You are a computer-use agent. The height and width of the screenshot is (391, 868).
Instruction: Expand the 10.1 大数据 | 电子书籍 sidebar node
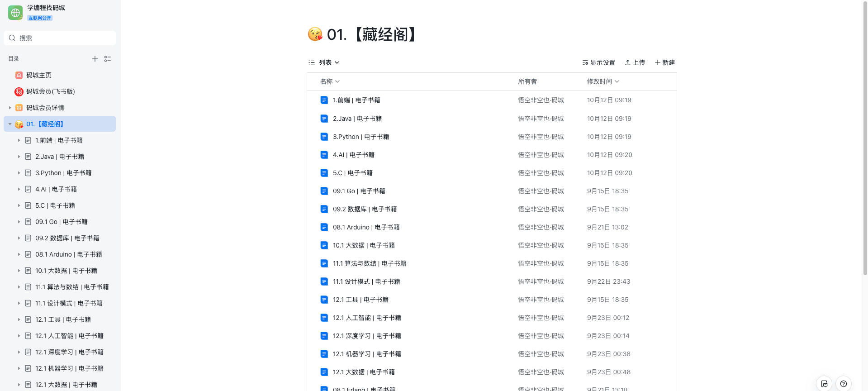[19, 271]
